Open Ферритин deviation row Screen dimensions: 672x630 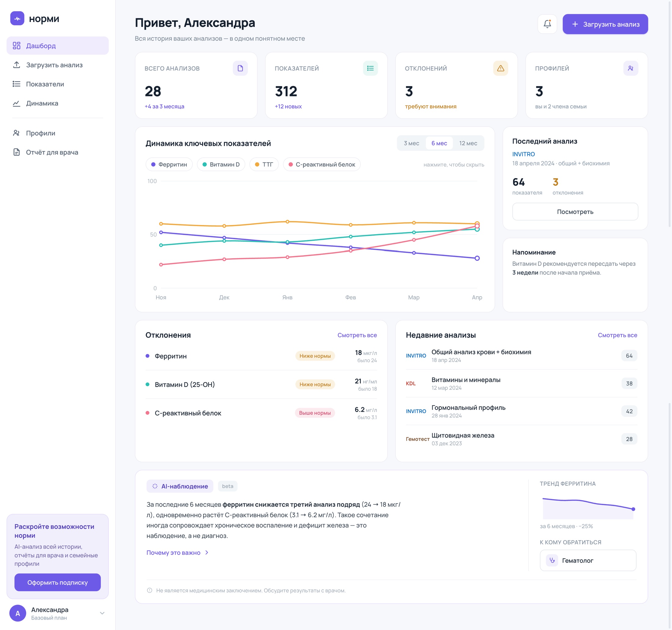click(261, 356)
